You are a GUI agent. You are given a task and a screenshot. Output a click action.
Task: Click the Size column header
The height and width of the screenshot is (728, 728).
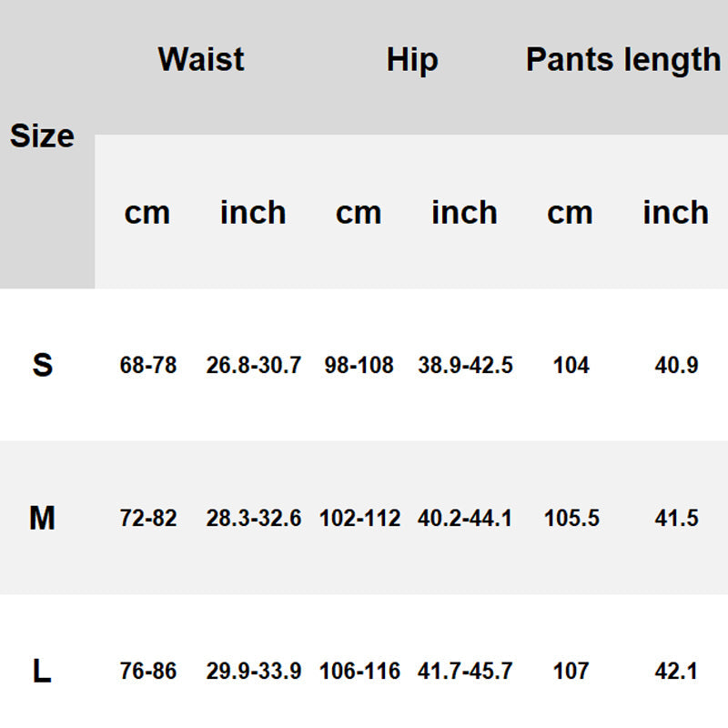[42, 136]
